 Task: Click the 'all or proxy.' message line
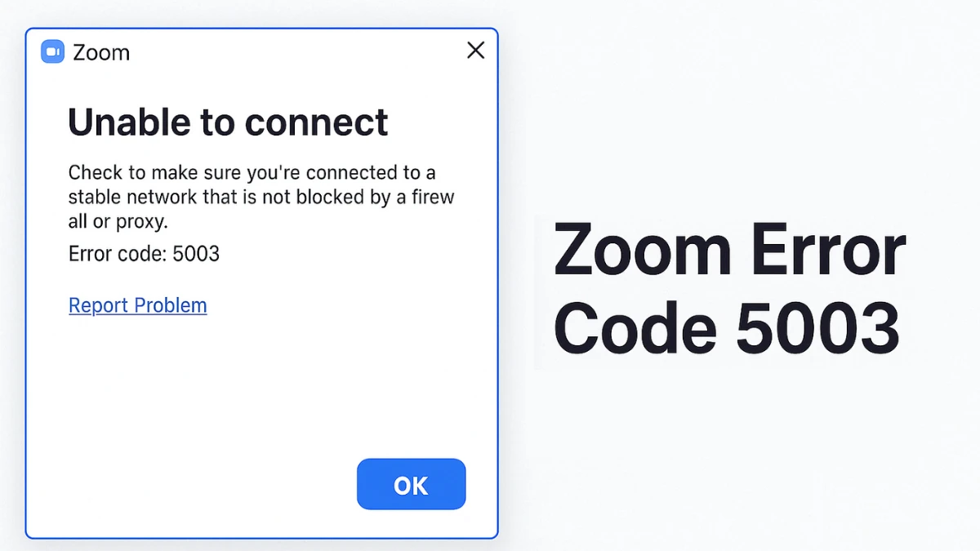coord(118,221)
